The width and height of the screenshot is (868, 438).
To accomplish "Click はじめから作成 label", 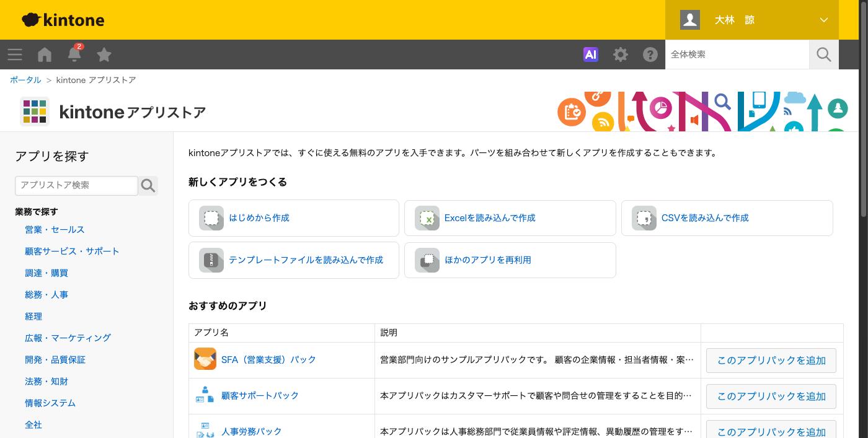I will (x=259, y=218).
